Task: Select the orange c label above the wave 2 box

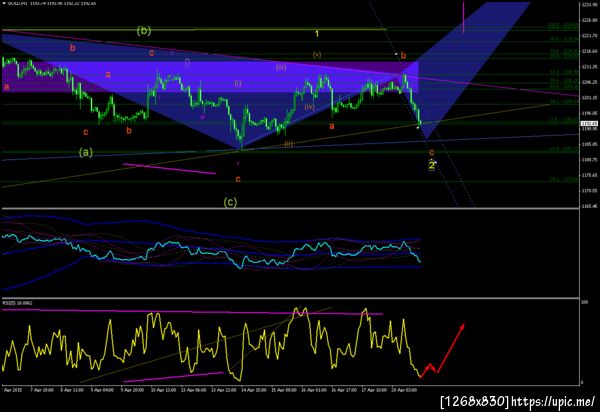Action: (x=432, y=152)
